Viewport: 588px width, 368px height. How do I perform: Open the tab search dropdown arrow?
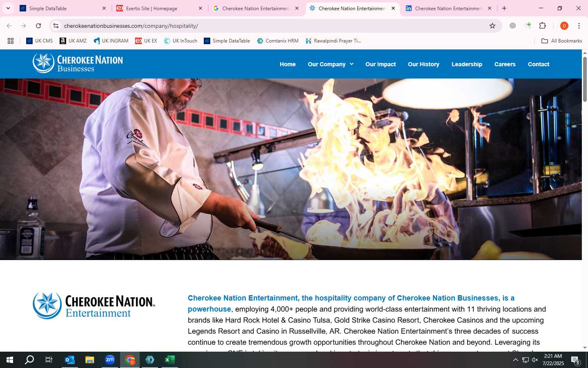pos(8,8)
